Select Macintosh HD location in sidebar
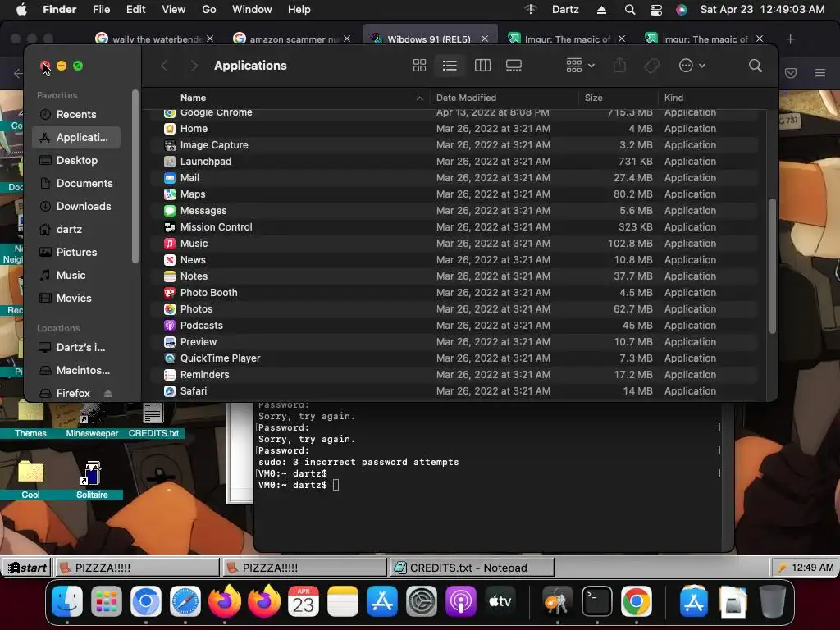The height and width of the screenshot is (630, 840). point(76,370)
